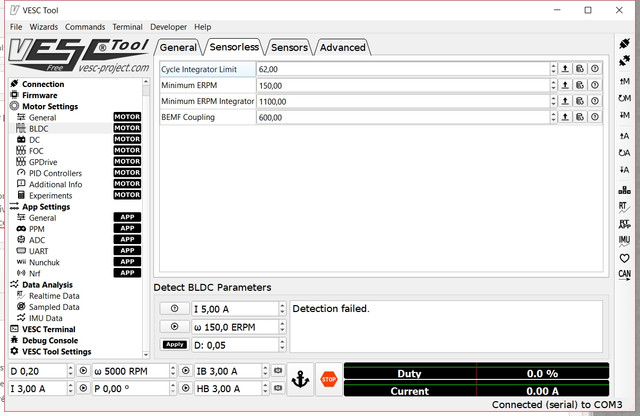Open the Developer menu
640x416 pixels.
click(x=168, y=27)
